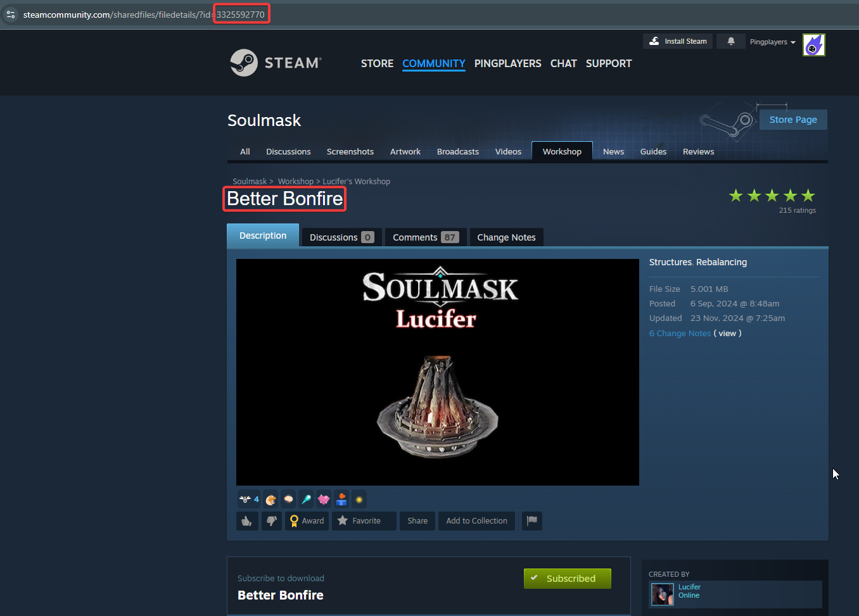Click the Structures tag link
This screenshot has width=859, height=616.
click(670, 262)
